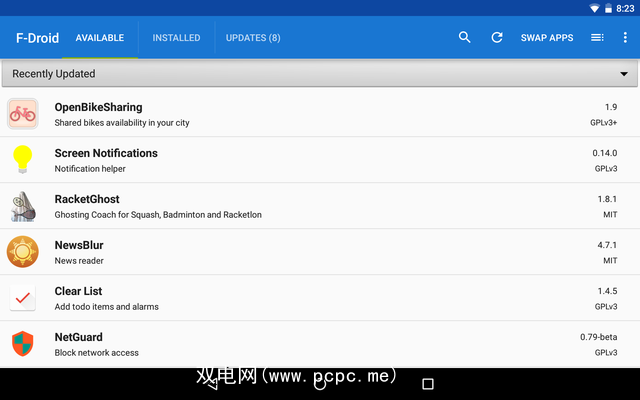
Task: Select the 'Ghosting Coach for Squash' description
Action: pyautogui.click(x=158, y=215)
